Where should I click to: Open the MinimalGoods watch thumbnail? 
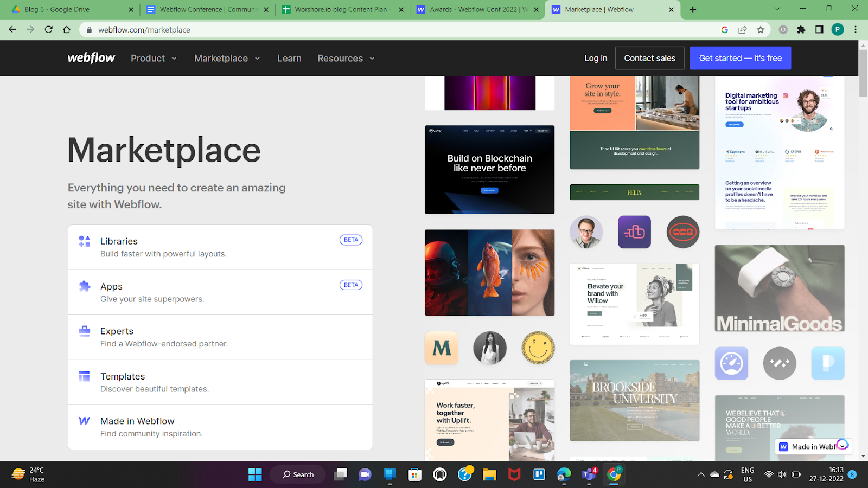pyautogui.click(x=780, y=288)
